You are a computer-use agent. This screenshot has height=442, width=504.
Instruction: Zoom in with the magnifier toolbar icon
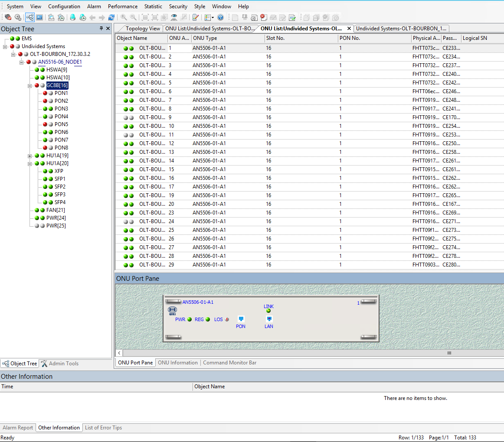coord(124,17)
